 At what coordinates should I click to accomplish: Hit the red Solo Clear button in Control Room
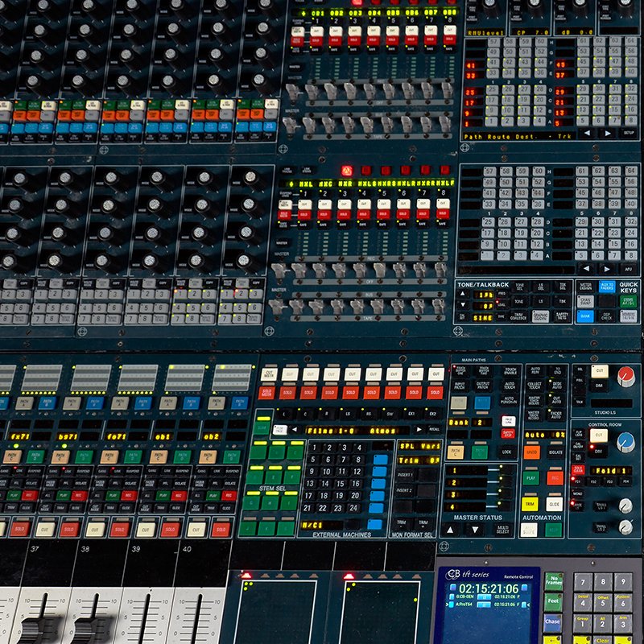(577, 470)
